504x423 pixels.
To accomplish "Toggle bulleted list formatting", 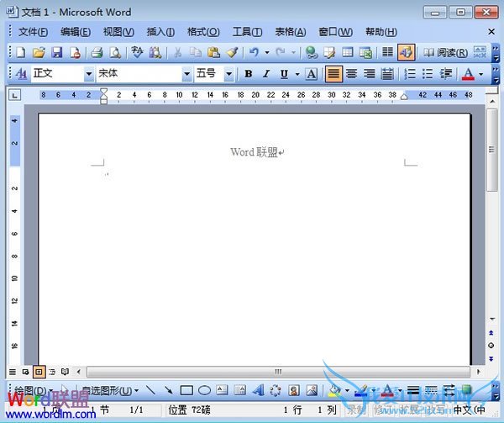I will (428, 74).
